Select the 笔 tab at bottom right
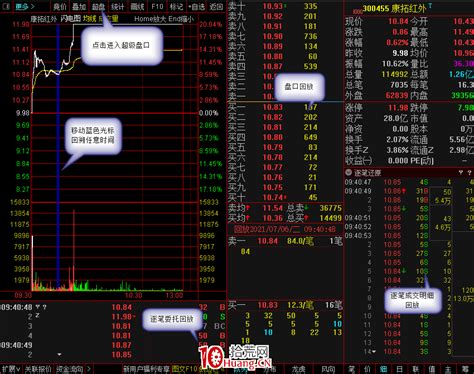474x374 pixels. tap(352, 369)
